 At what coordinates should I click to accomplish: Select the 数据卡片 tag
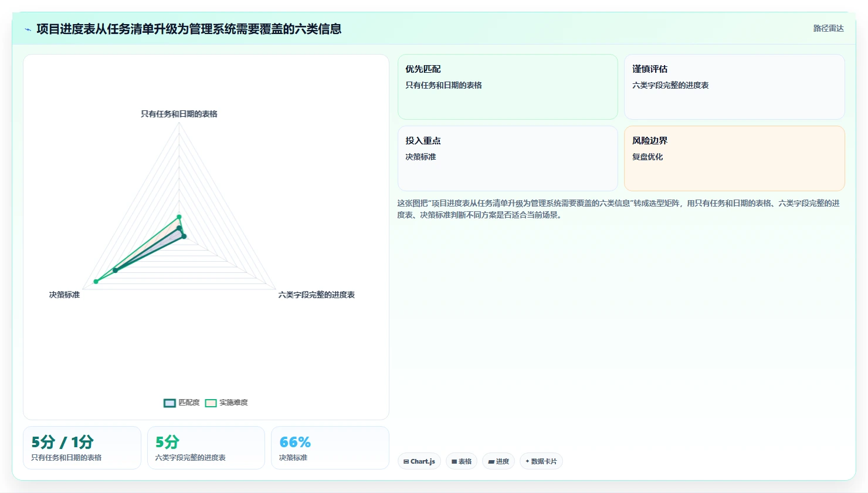pyautogui.click(x=541, y=461)
